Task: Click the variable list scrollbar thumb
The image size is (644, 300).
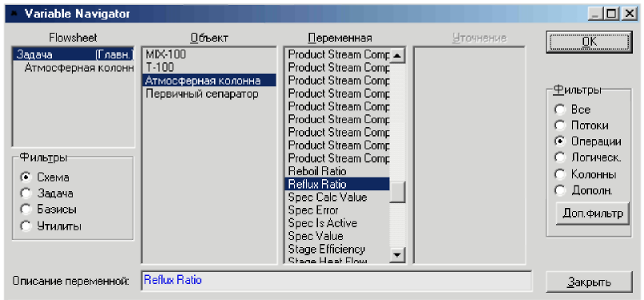Action: point(397,192)
